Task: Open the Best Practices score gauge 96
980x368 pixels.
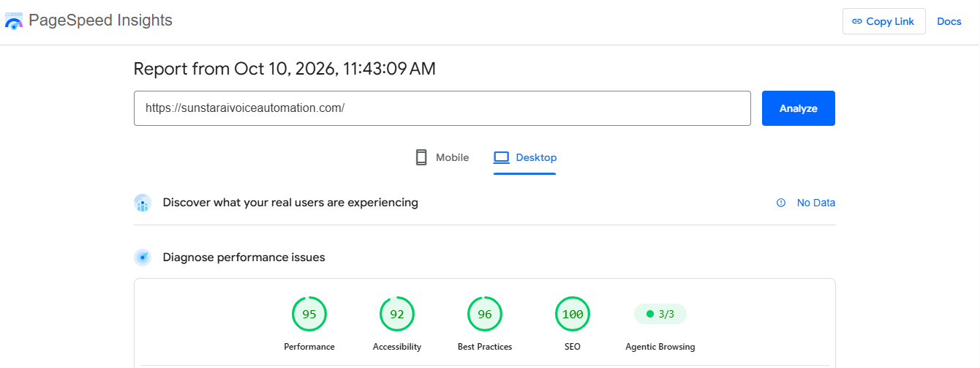Action: coord(485,315)
